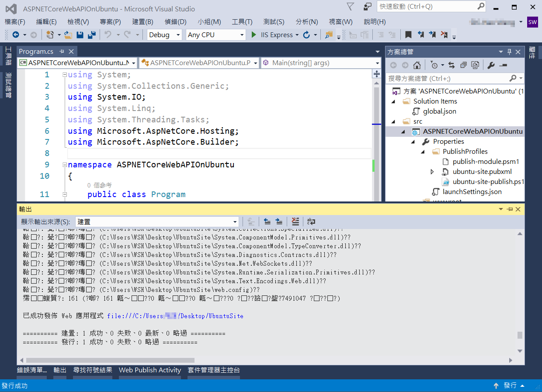Go to the previous bookmark icon

420,35
